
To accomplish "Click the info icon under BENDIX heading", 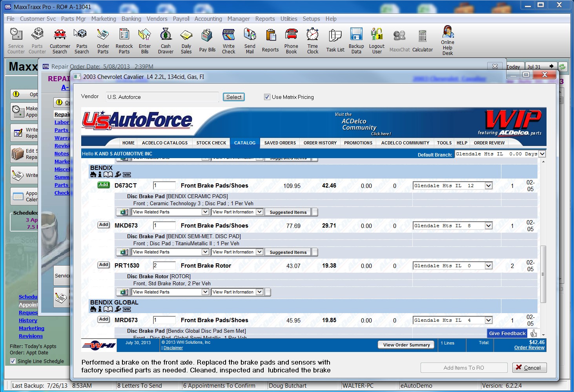I will coord(100,175).
